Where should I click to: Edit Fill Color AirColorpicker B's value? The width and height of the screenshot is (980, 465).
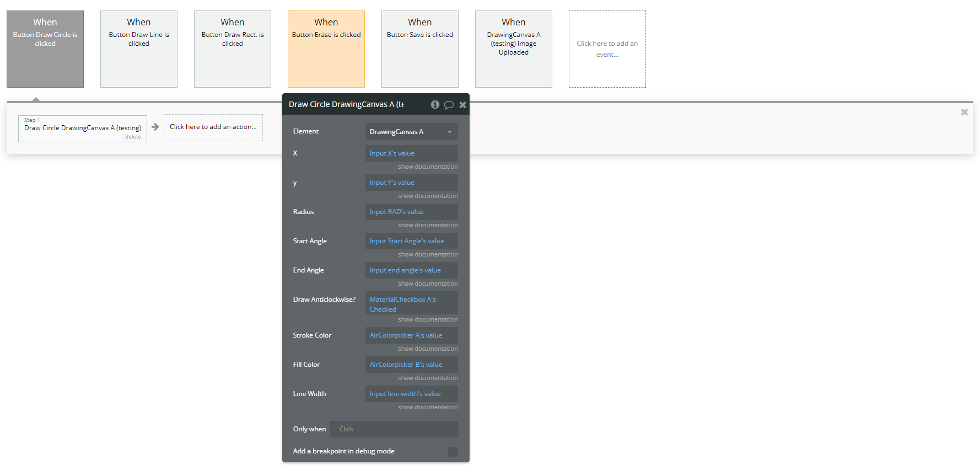(412, 365)
